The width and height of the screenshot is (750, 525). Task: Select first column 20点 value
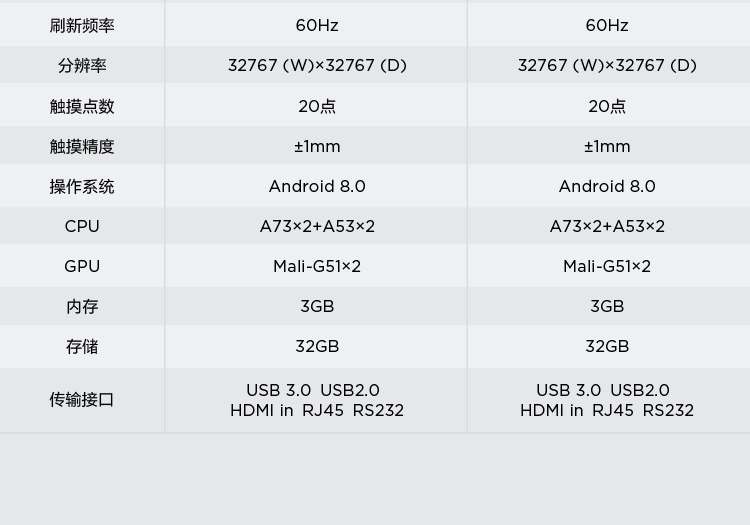tap(317, 106)
